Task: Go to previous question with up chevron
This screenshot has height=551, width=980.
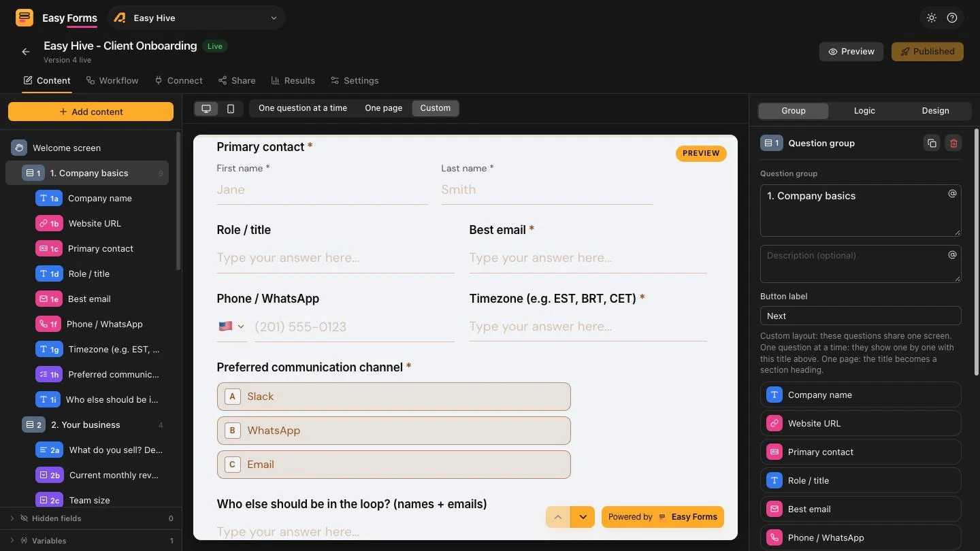Action: [558, 517]
